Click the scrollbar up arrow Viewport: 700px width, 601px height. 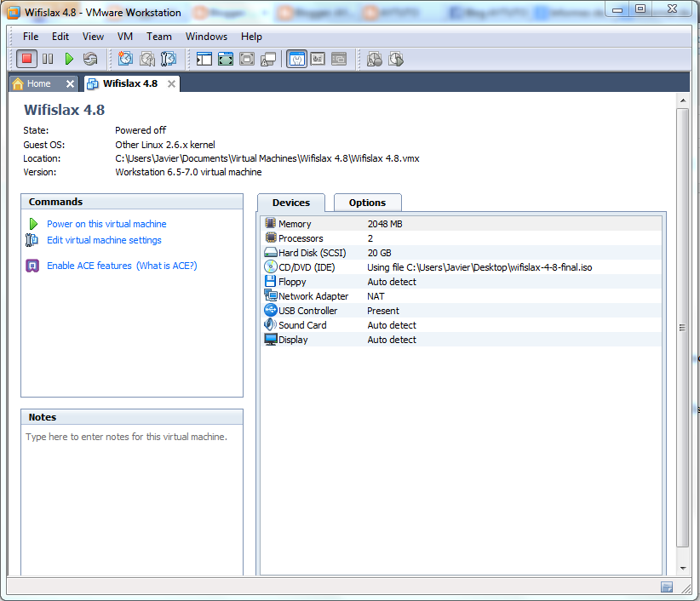pos(683,100)
